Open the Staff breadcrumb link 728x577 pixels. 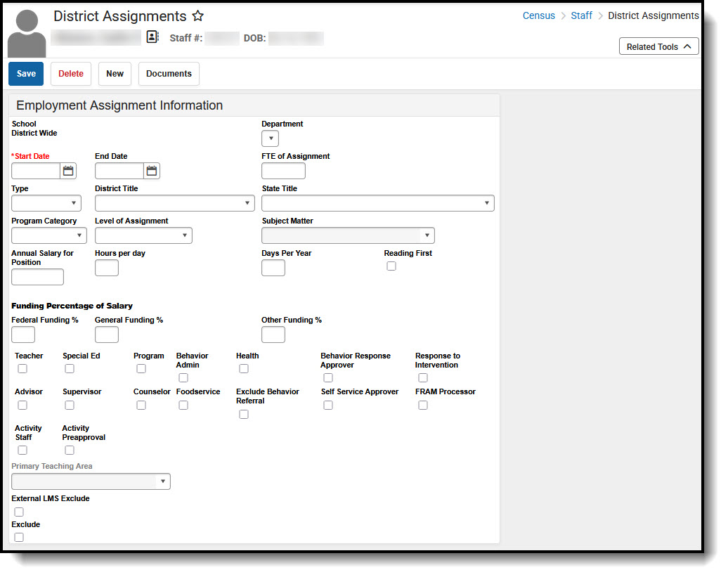click(x=582, y=15)
